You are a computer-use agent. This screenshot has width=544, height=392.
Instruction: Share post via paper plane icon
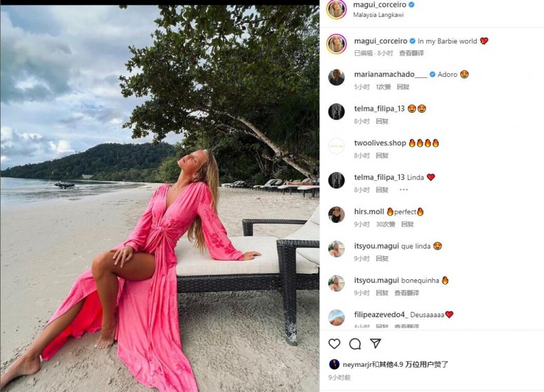coord(376,344)
